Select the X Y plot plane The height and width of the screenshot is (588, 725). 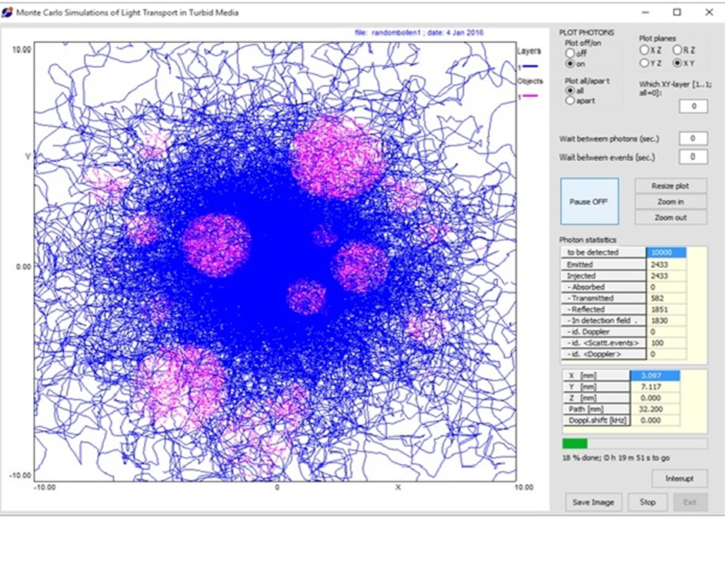point(677,63)
